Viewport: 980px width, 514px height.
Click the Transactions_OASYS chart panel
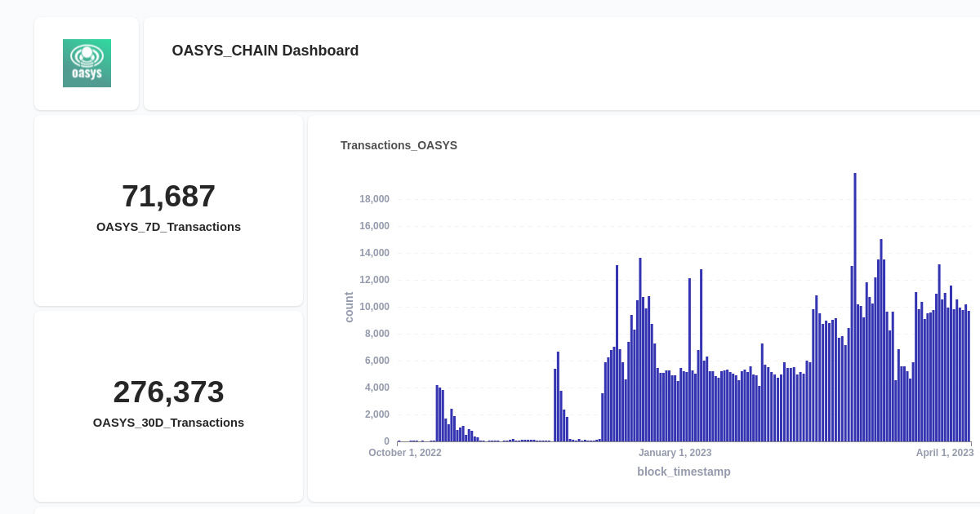coord(645,308)
